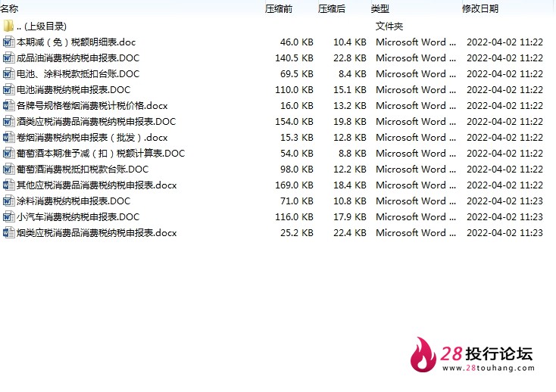Image resolution: width=556 pixels, height=392 pixels.
Task: Click the 18.4 KB compressed size value
Action: click(350, 185)
